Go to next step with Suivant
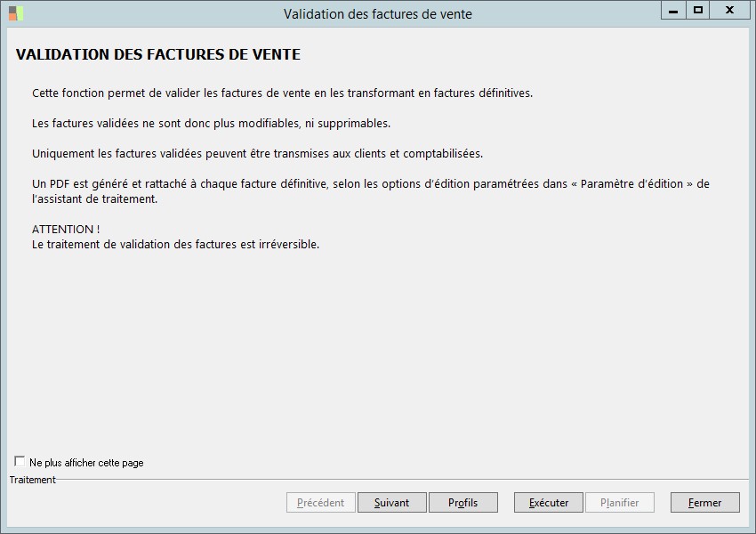This screenshot has height=534, width=756. click(x=392, y=503)
